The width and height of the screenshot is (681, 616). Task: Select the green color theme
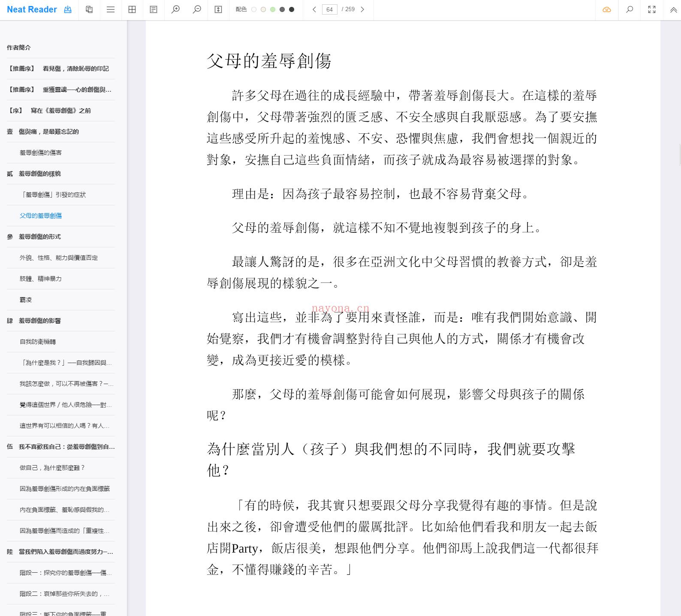(x=273, y=9)
